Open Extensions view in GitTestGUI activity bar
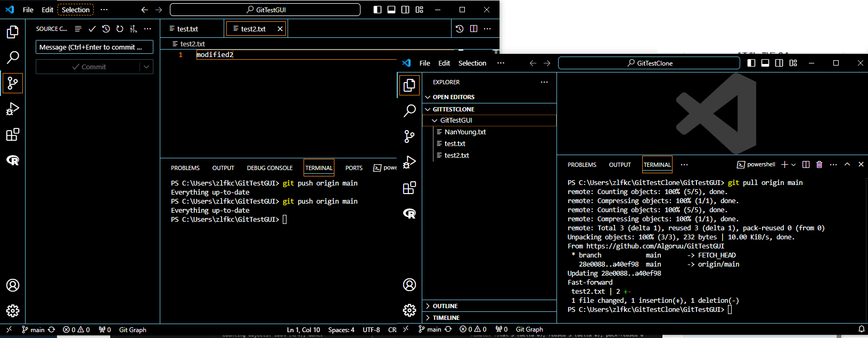Image resolution: width=868 pixels, height=338 pixels. [13, 134]
